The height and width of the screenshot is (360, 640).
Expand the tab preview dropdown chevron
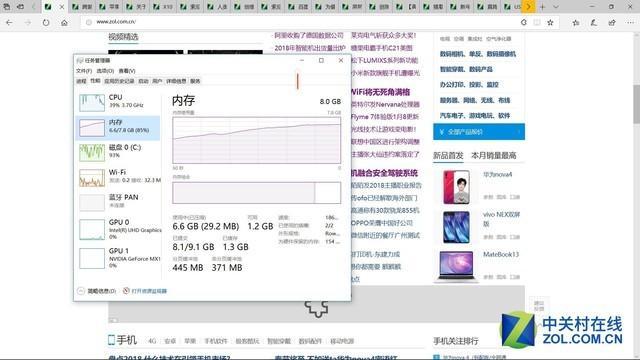click(556, 7)
